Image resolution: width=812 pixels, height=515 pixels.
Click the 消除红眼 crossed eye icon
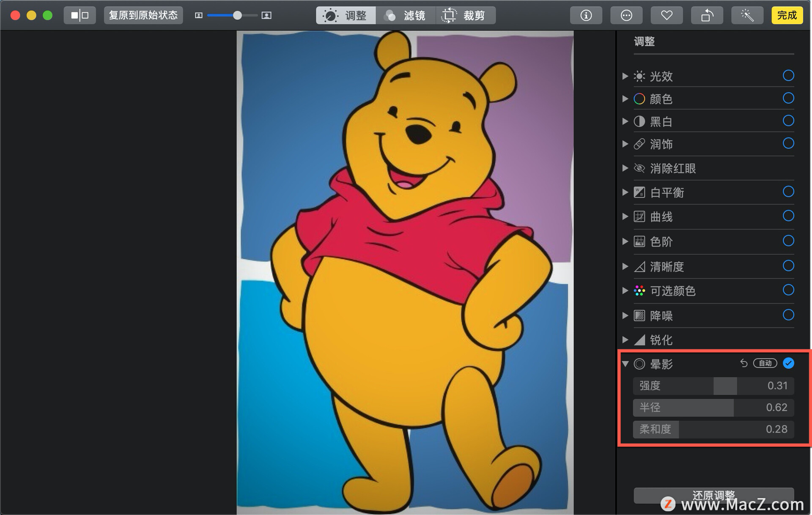pyautogui.click(x=639, y=168)
